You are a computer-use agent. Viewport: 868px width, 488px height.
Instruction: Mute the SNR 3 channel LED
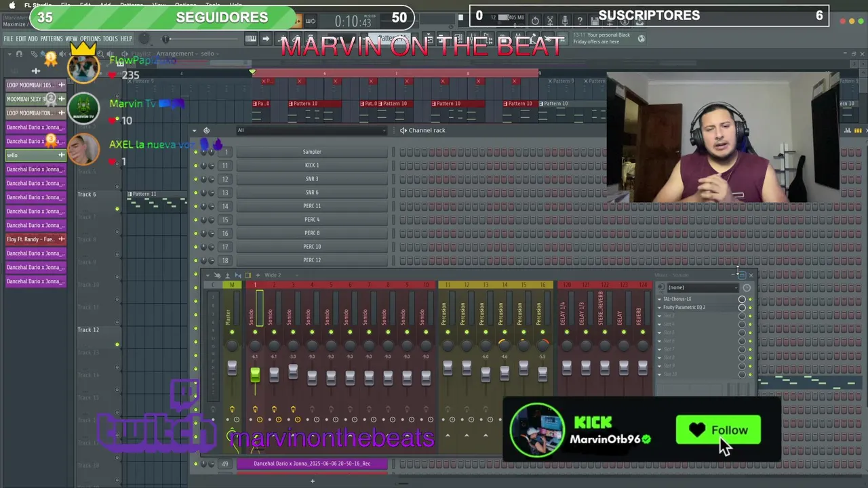(x=195, y=179)
